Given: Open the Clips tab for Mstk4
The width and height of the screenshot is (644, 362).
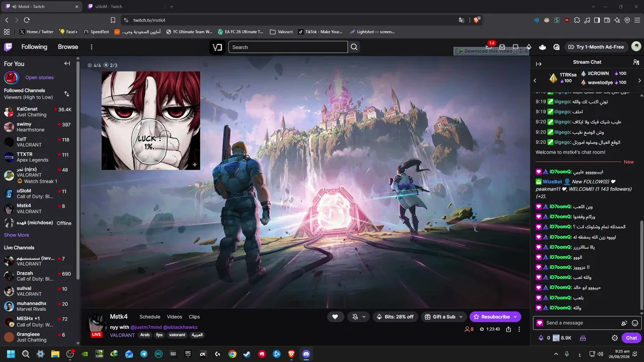Looking at the screenshot, I should click(194, 317).
